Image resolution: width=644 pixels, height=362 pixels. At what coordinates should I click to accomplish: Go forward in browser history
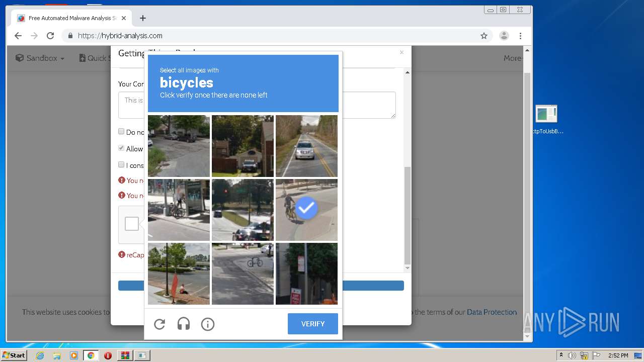coord(34,36)
